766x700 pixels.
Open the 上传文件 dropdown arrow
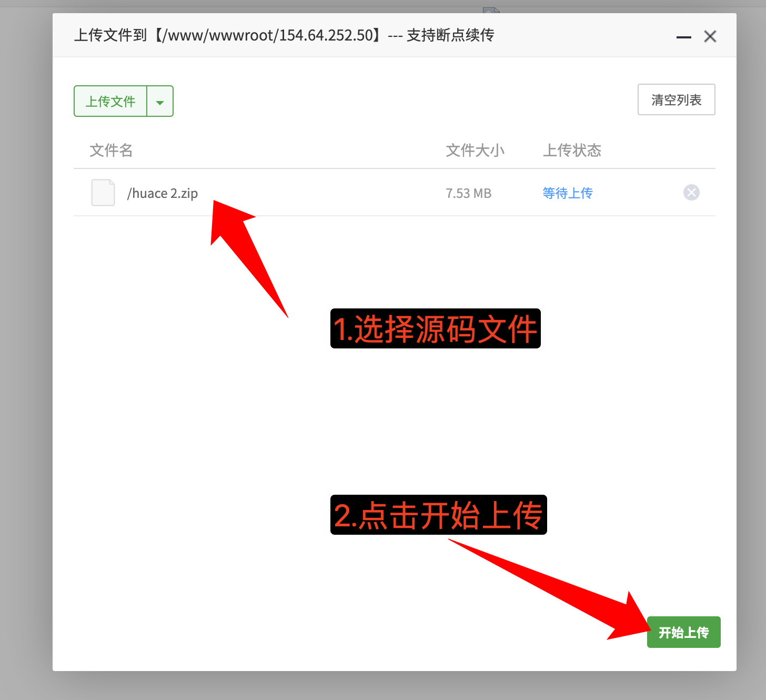point(160,101)
